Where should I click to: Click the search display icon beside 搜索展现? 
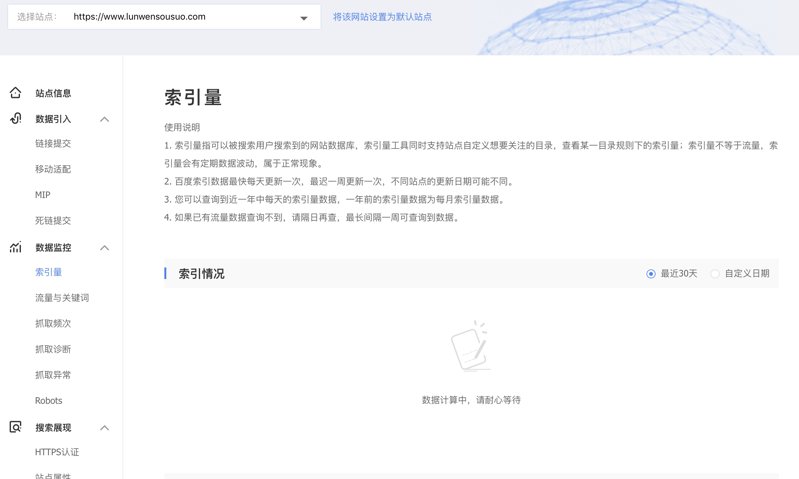coord(15,427)
